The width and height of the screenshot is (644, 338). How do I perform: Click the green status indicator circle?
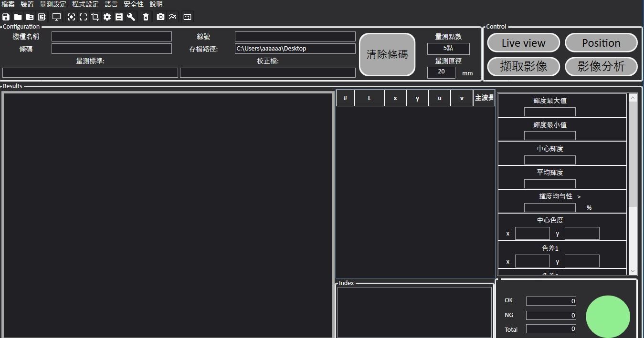(x=608, y=317)
